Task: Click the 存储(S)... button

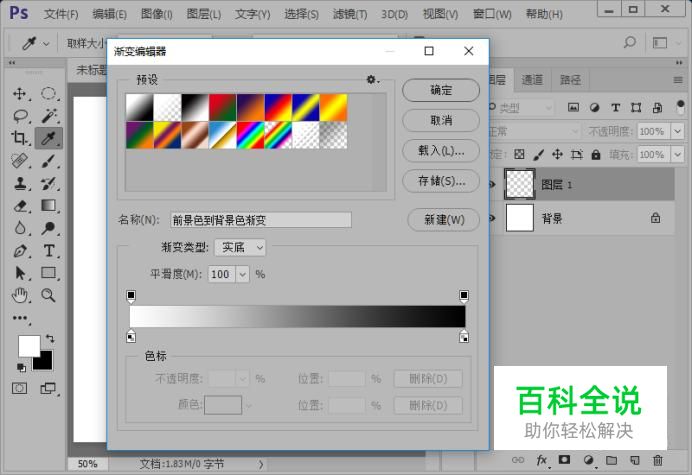Action: [x=441, y=181]
